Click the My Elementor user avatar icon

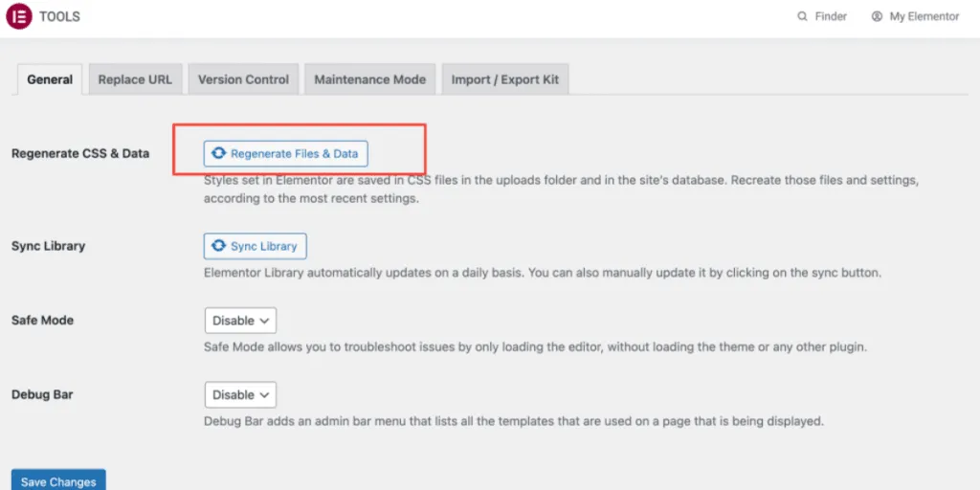coord(877,16)
